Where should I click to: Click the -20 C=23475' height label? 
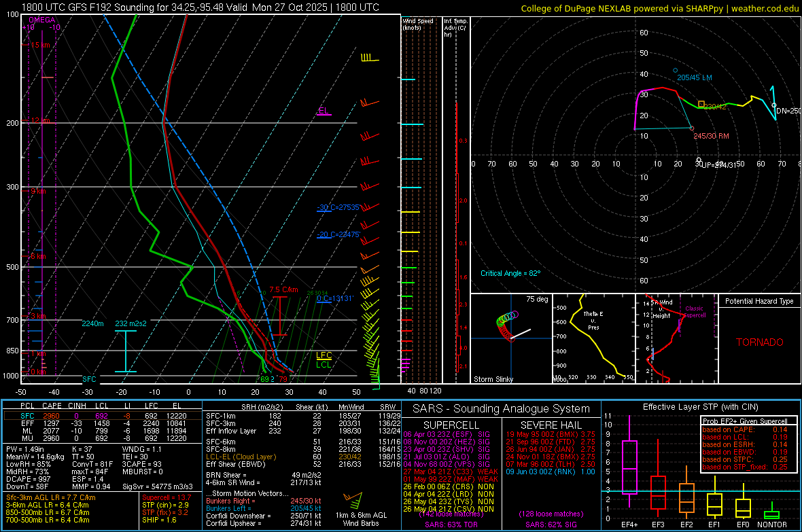[338, 235]
